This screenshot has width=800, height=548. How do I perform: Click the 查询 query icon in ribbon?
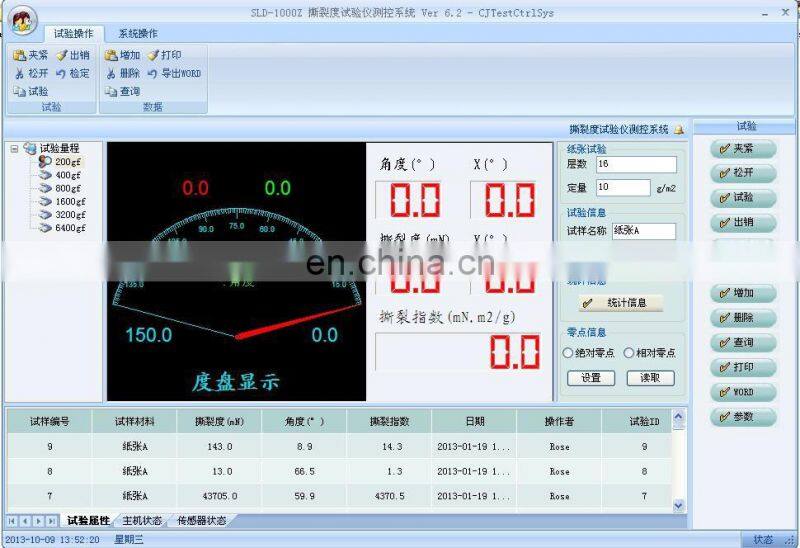[110, 91]
